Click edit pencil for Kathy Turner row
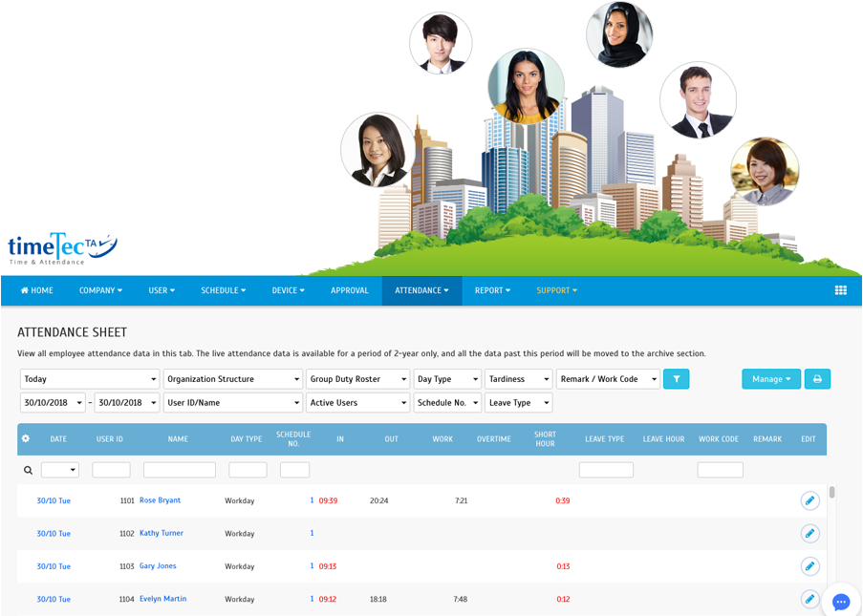Screen dimensions: 863x616 [x=809, y=533]
